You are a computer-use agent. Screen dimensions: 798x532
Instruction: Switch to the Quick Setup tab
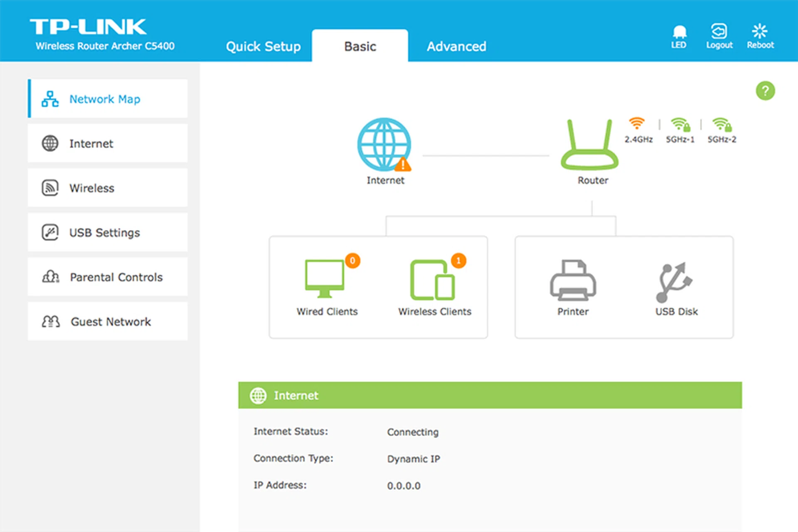point(263,46)
